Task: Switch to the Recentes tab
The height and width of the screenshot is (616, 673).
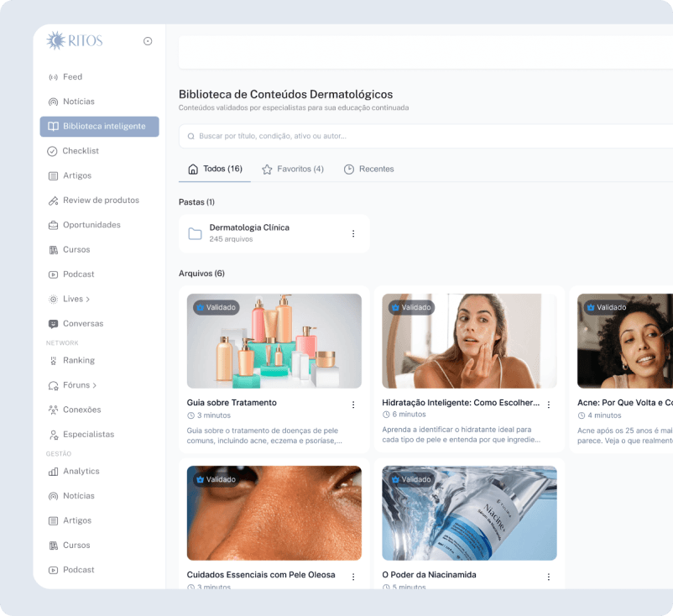Action: click(368, 170)
